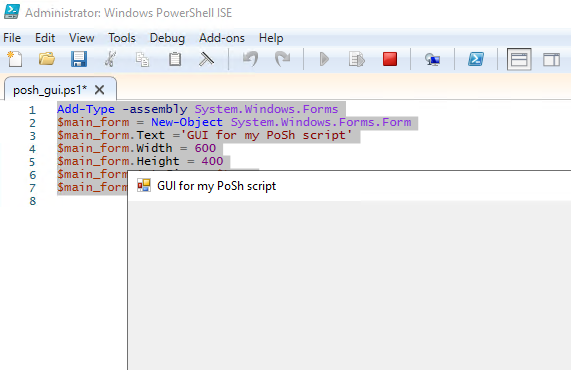Click line number 8 in the gutter
The image size is (571, 370).
coord(32,201)
